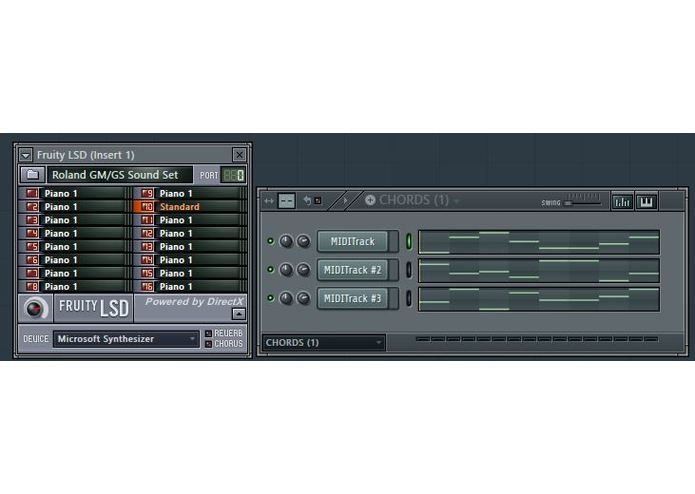The width and height of the screenshot is (695, 494).
Task: Open the Fruity LSD window options arrow
Action: coord(26,155)
